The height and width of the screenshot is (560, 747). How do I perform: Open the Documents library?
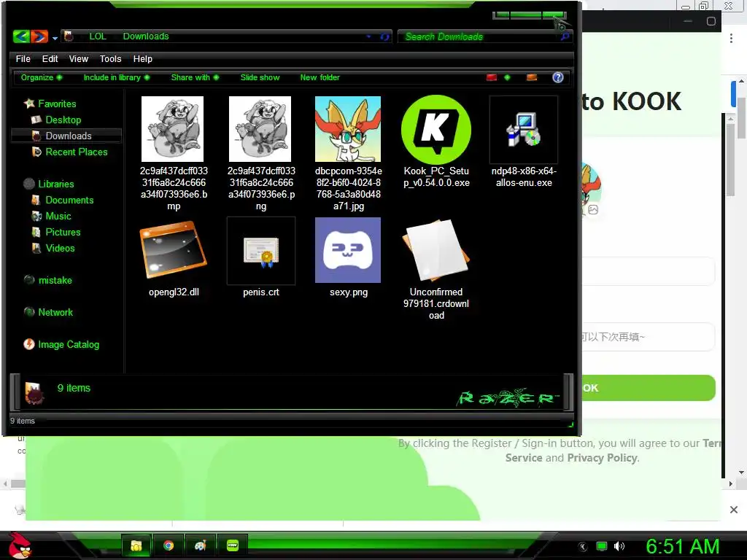(x=69, y=200)
